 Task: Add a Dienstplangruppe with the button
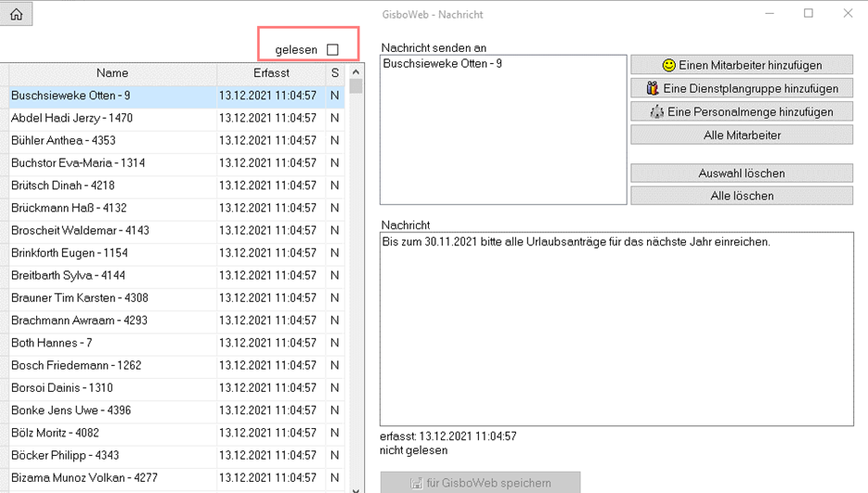pos(741,88)
